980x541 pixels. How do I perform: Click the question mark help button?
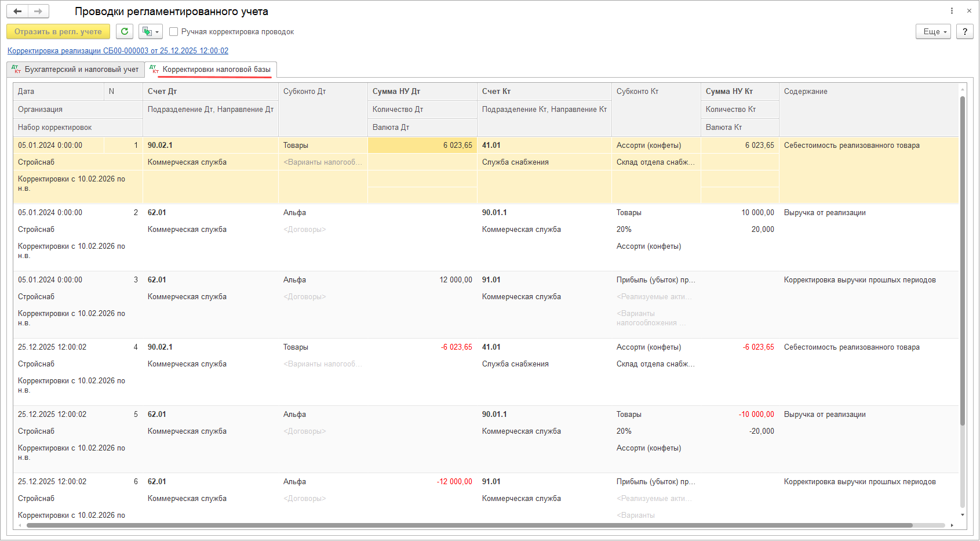pos(964,31)
